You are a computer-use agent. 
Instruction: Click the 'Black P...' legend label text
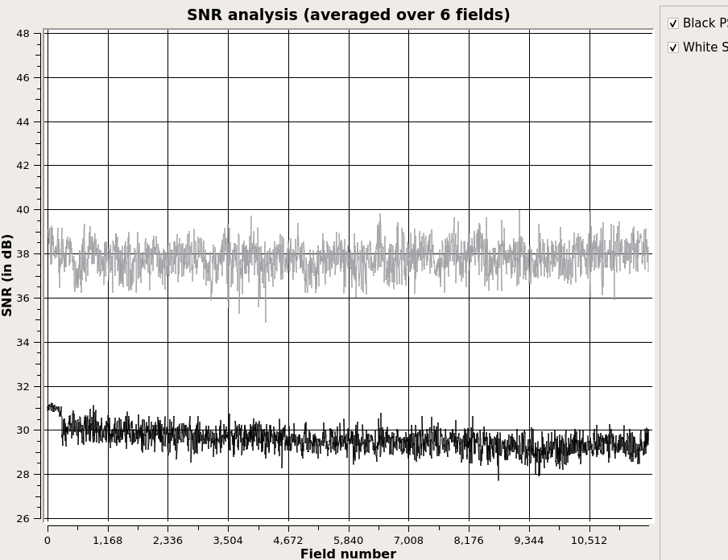(705, 23)
